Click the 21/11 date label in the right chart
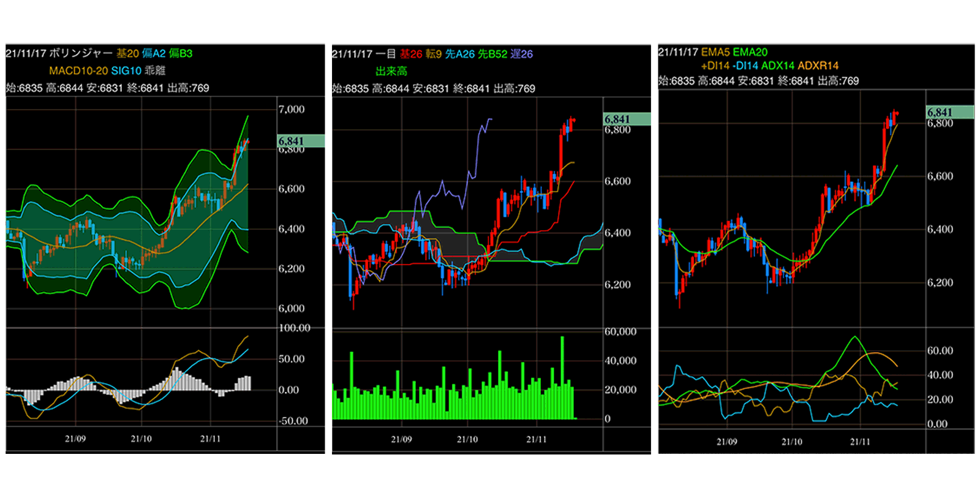 [x=860, y=442]
